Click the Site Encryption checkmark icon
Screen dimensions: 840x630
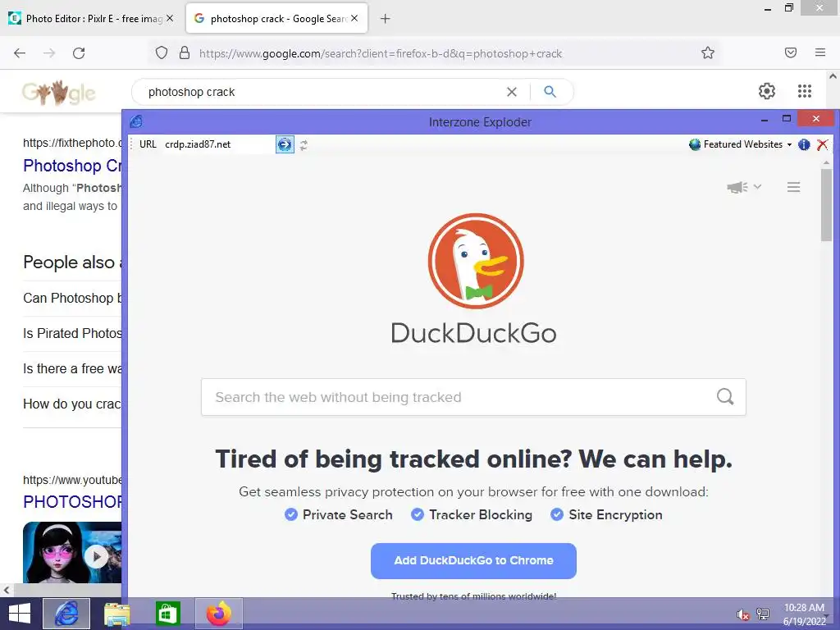[557, 515]
